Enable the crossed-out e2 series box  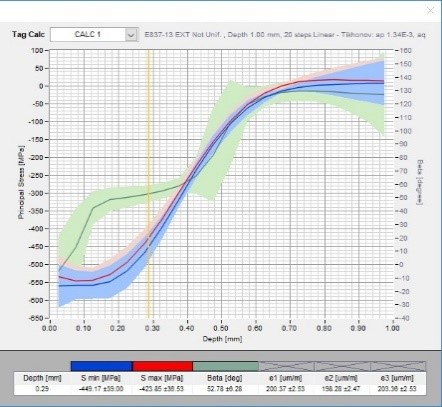coord(342,366)
